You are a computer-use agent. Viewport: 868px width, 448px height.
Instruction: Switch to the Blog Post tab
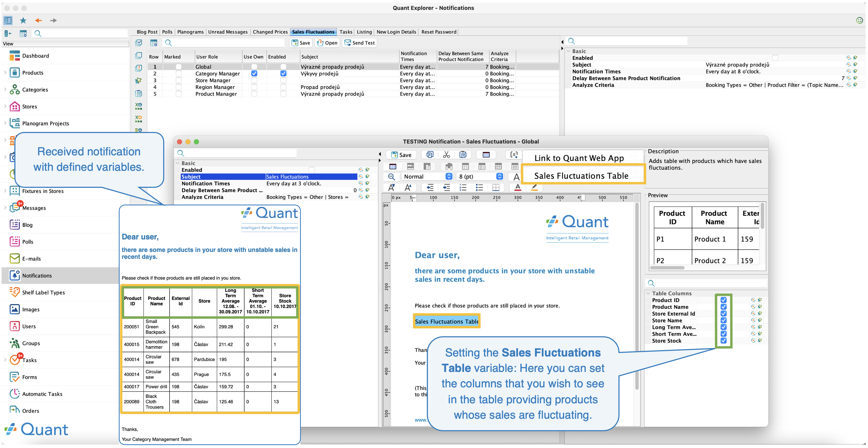(x=147, y=32)
